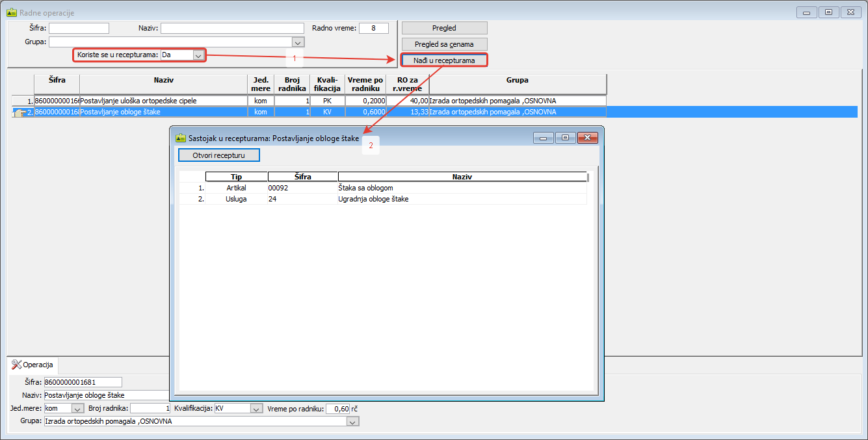868x440 pixels.
Task: Click the Naziv search input field
Action: (x=232, y=28)
